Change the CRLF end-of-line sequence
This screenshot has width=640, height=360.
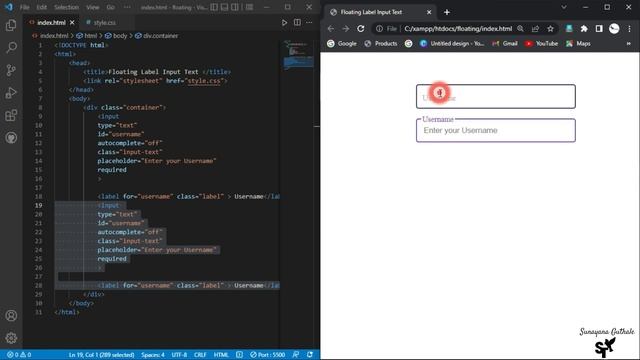pyautogui.click(x=200, y=354)
